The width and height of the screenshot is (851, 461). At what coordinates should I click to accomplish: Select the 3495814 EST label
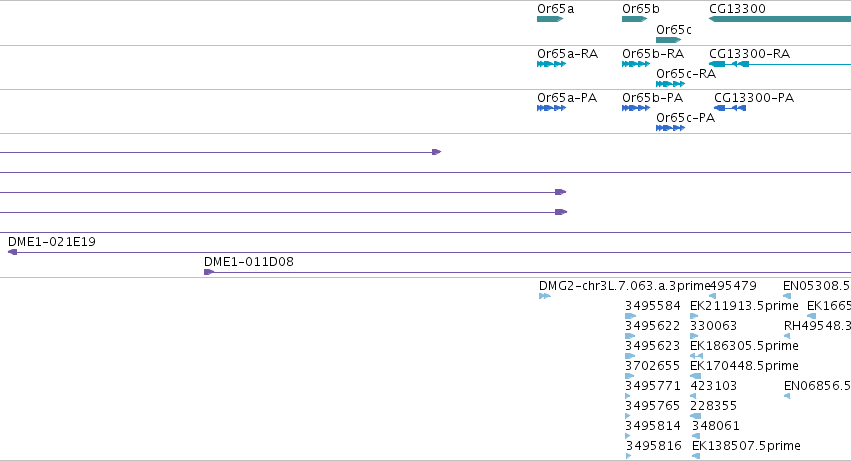[x=652, y=426]
